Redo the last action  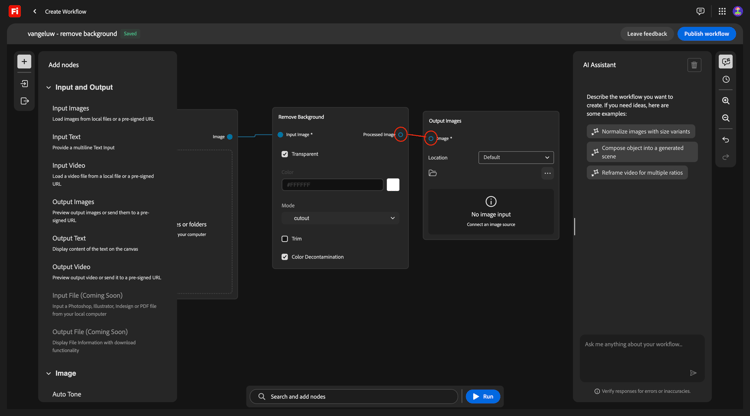[726, 157]
